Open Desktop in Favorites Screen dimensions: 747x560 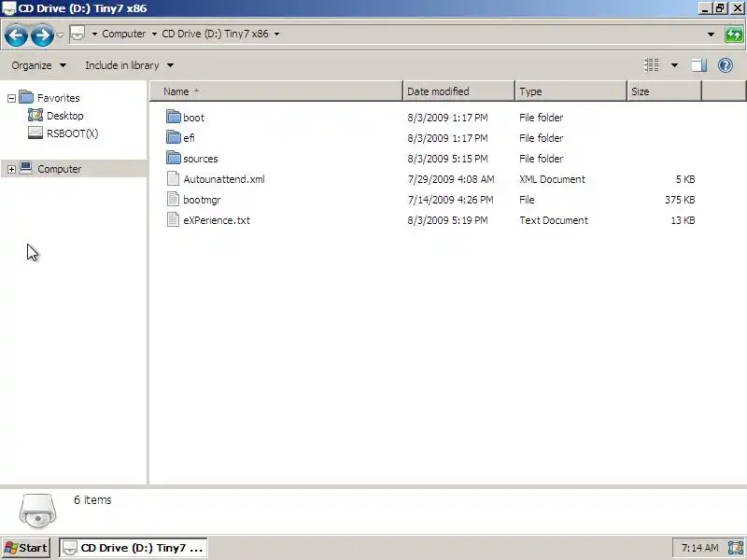pyautogui.click(x=64, y=116)
